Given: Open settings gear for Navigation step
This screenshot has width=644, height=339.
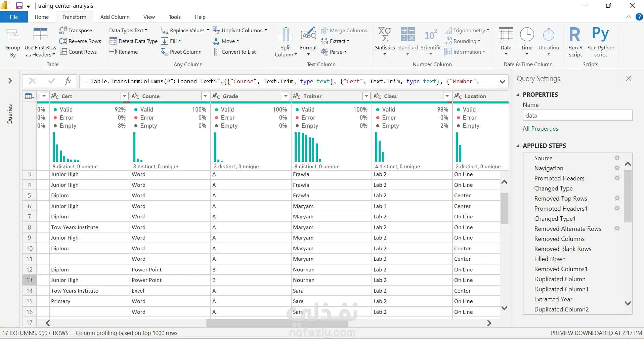Looking at the screenshot, I should 617,168.
